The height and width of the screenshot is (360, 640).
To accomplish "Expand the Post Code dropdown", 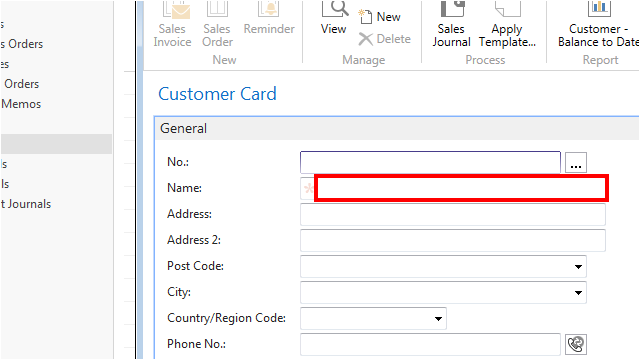I will click(x=578, y=267).
